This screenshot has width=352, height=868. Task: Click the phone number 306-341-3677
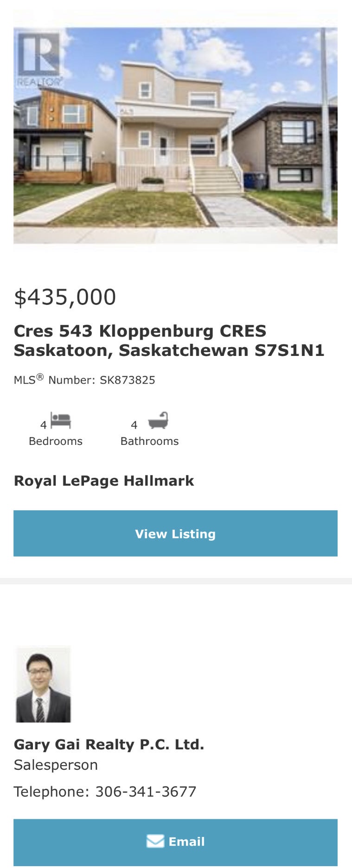[x=146, y=792]
